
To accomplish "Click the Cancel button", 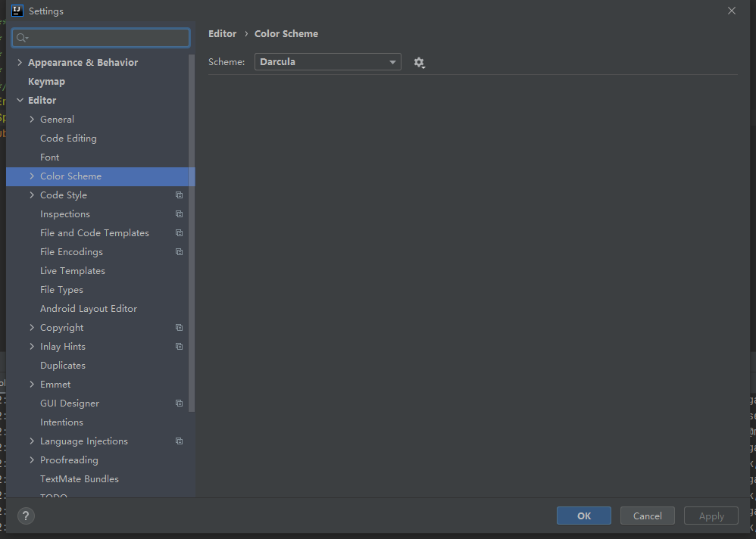I will 647,516.
